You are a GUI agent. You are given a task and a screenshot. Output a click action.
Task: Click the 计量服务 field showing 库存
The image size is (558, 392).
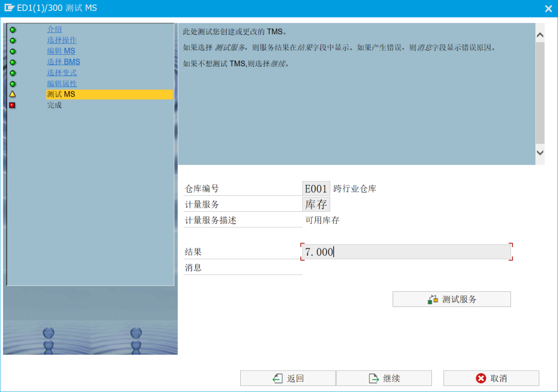pos(316,205)
